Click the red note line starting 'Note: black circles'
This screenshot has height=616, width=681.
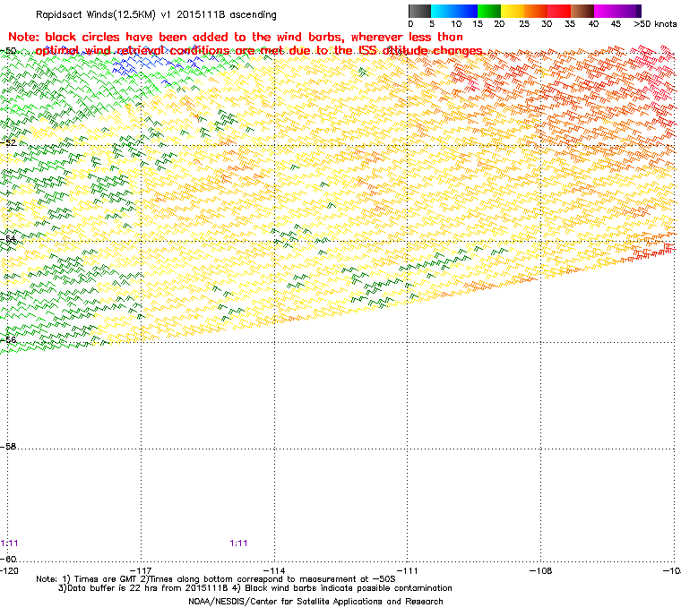pyautogui.click(x=236, y=37)
